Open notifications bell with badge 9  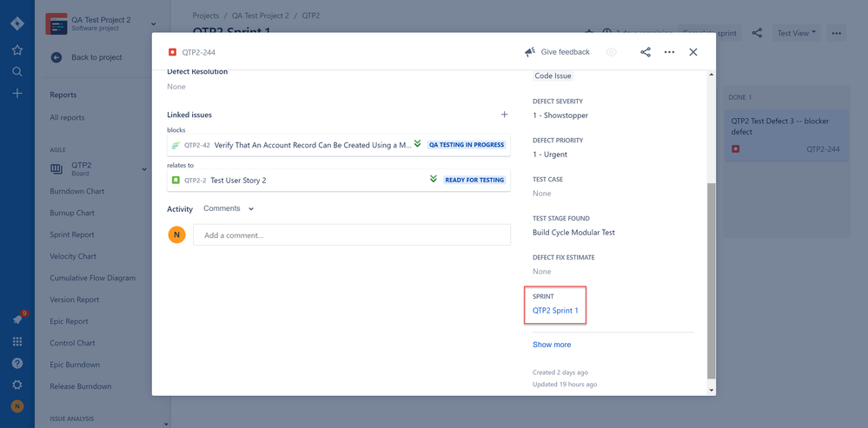click(17, 319)
